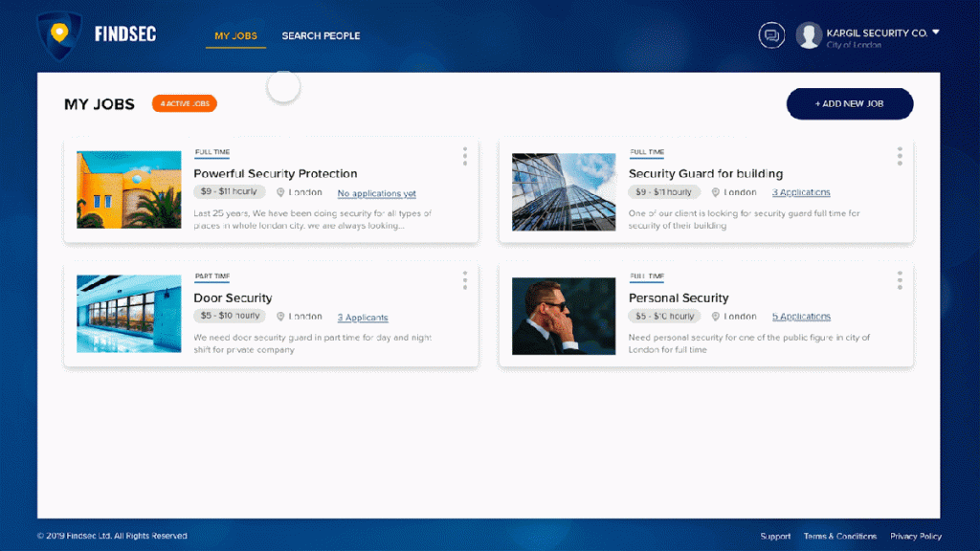
Task: Open Terms & Conditions in the footer
Action: (840, 537)
